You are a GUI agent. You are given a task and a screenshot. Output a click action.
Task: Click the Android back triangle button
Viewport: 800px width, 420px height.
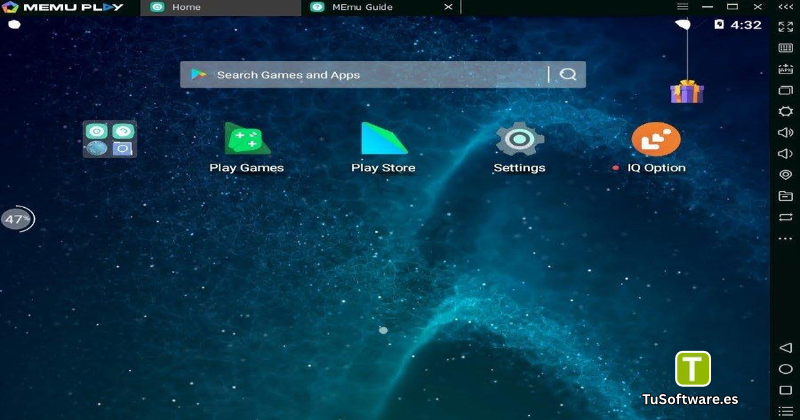coord(786,348)
